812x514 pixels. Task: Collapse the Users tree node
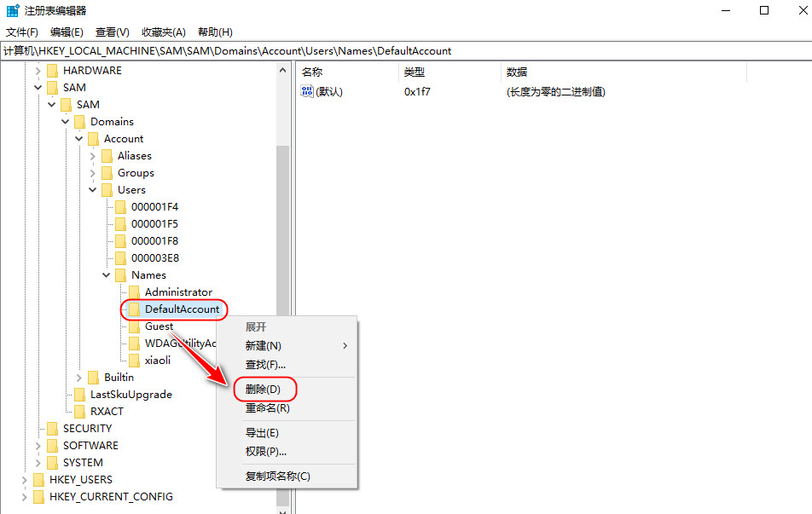(x=92, y=189)
